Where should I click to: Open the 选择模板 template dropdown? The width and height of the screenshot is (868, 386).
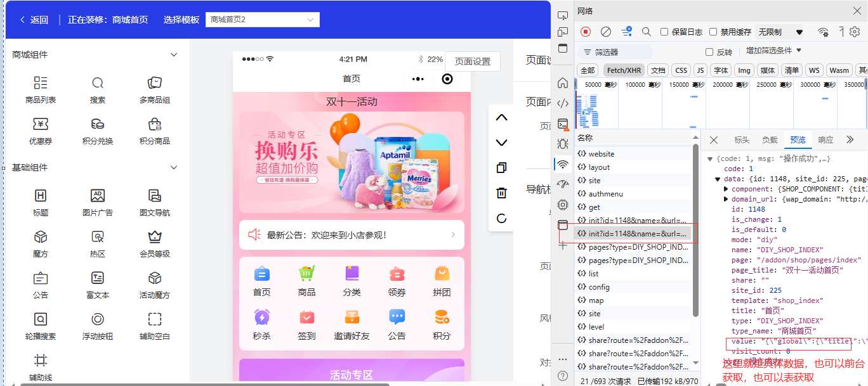click(x=262, y=20)
